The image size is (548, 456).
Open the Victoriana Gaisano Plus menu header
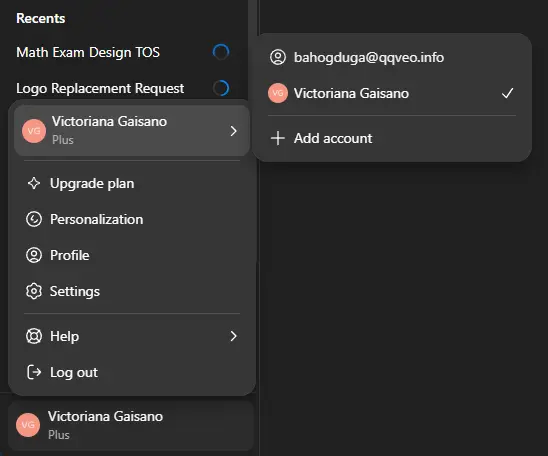(x=132, y=131)
